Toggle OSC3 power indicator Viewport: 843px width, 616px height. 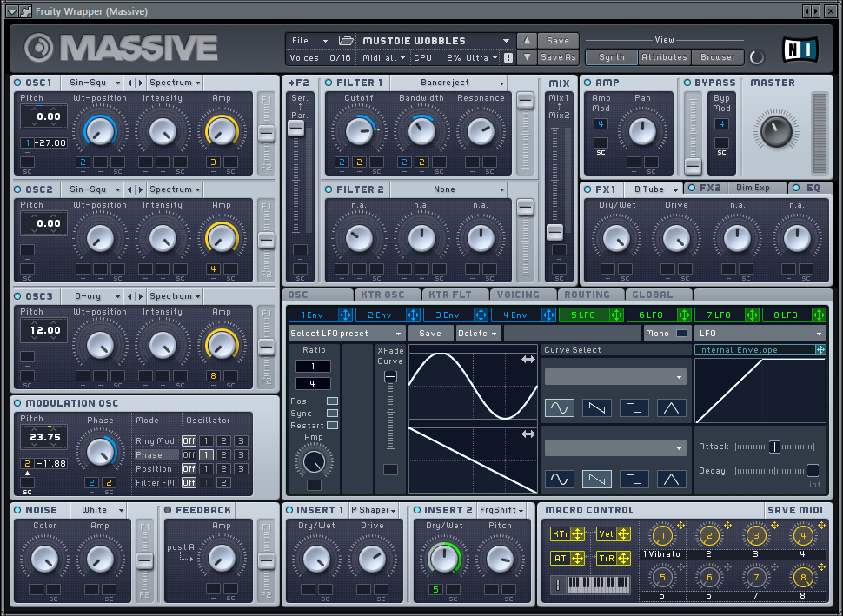pos(17,296)
